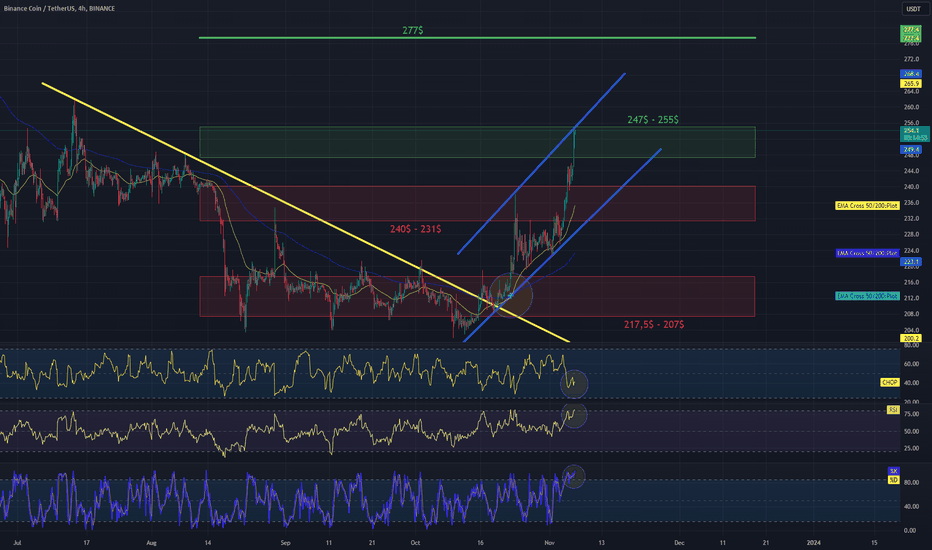Screen dimensions: 932x550
Task: Click the yellow 265.9 price tag
Action: click(x=911, y=84)
